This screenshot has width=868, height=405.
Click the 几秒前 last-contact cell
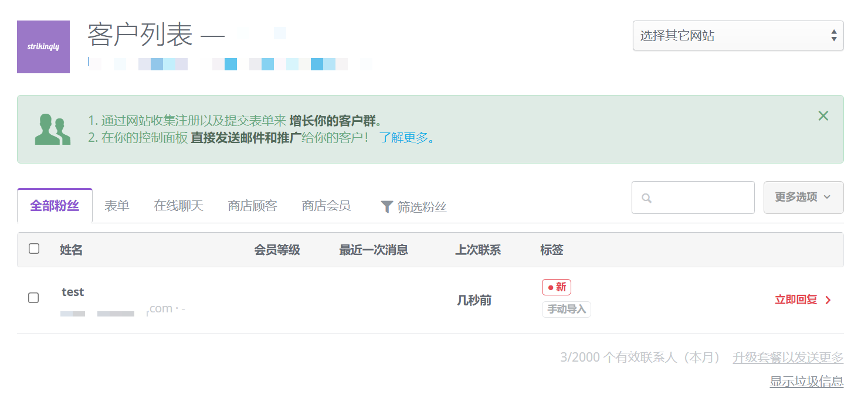(x=474, y=301)
